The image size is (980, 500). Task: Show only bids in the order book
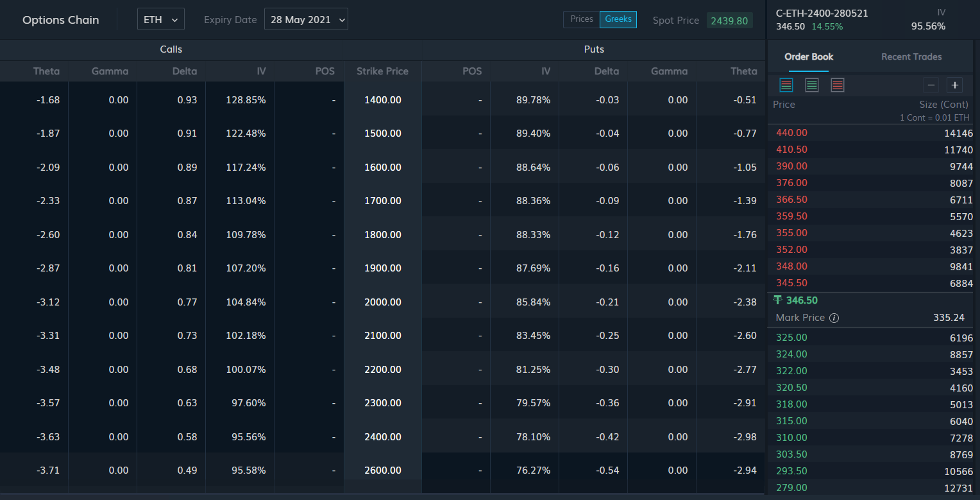point(812,84)
